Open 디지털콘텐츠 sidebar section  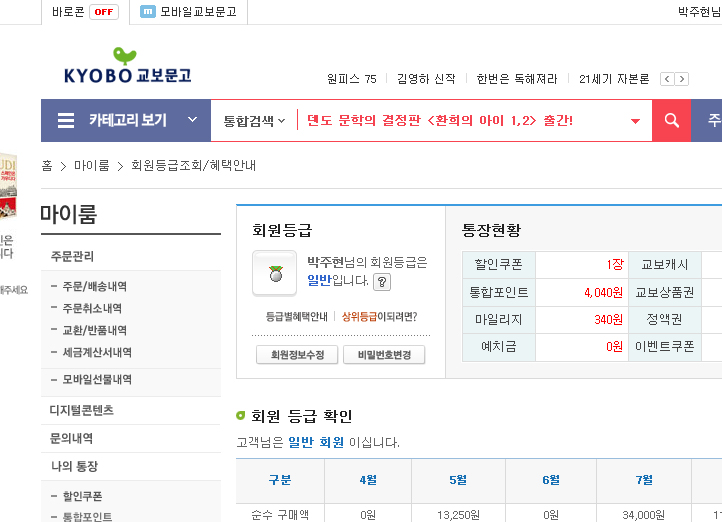click(x=82, y=410)
